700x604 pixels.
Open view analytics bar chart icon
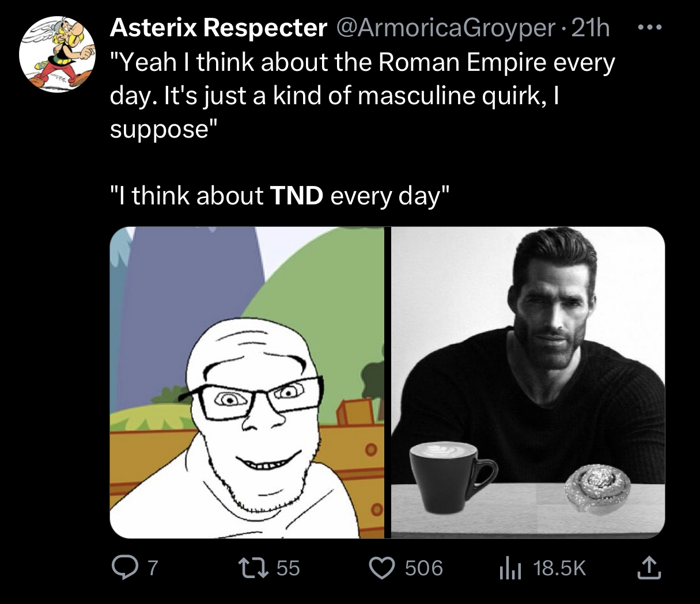[509, 568]
